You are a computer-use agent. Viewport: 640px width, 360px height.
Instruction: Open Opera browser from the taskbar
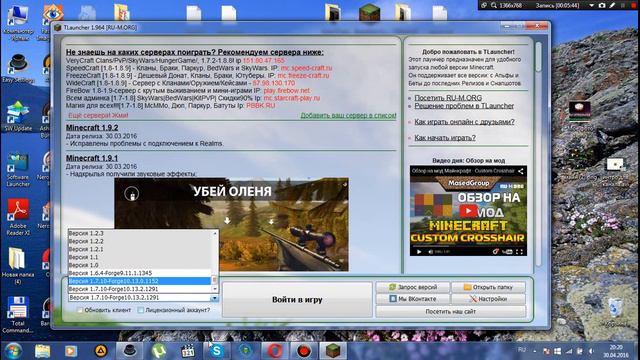(275, 351)
